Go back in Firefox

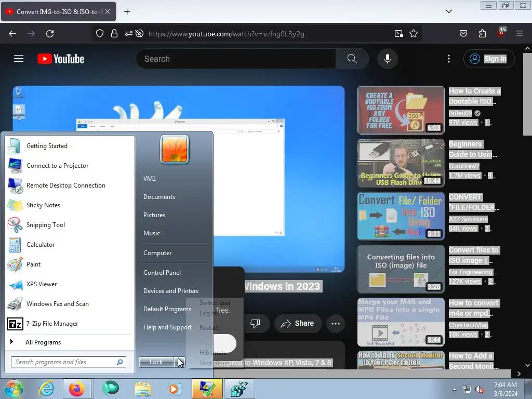pyautogui.click(x=12, y=34)
